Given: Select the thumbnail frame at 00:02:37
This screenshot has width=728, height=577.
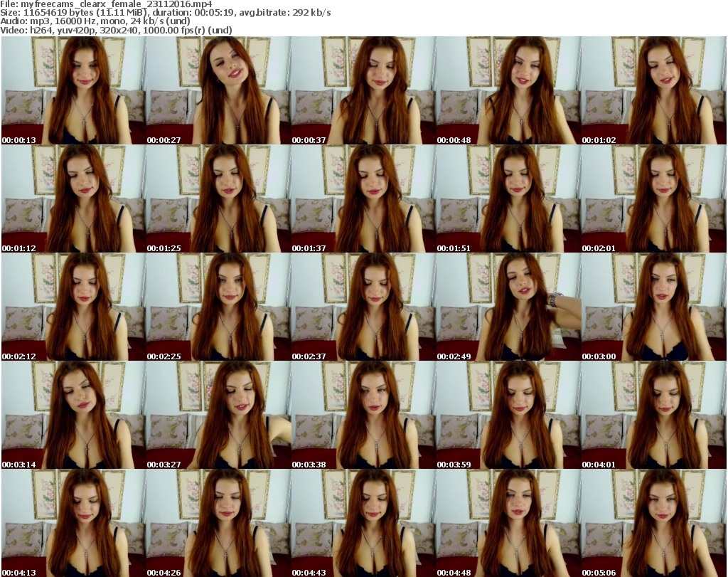Looking at the screenshot, I should [x=363, y=307].
